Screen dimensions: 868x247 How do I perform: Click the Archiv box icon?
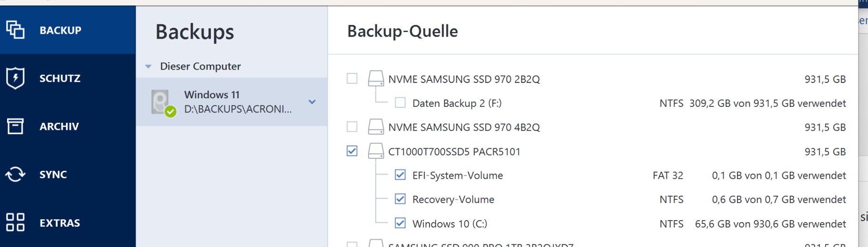pyautogui.click(x=16, y=126)
